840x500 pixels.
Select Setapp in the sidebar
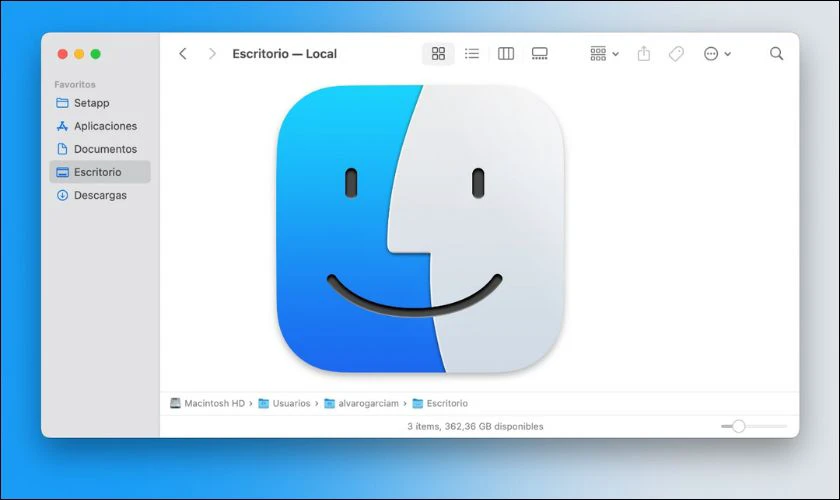(x=91, y=103)
